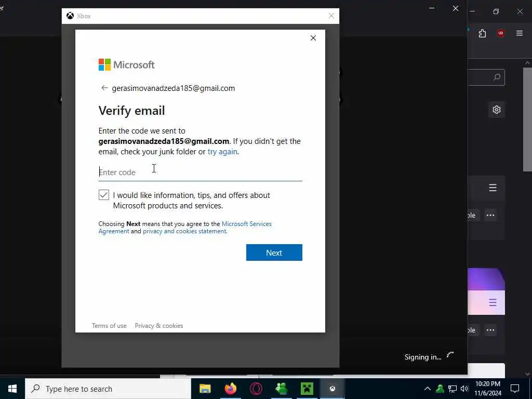Click the Signing in... status text
Image resolution: width=532 pixels, height=399 pixels.
pyautogui.click(x=423, y=357)
